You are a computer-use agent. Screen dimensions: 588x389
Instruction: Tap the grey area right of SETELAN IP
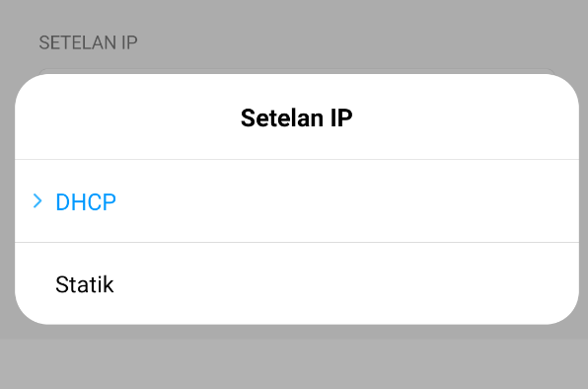click(360, 42)
